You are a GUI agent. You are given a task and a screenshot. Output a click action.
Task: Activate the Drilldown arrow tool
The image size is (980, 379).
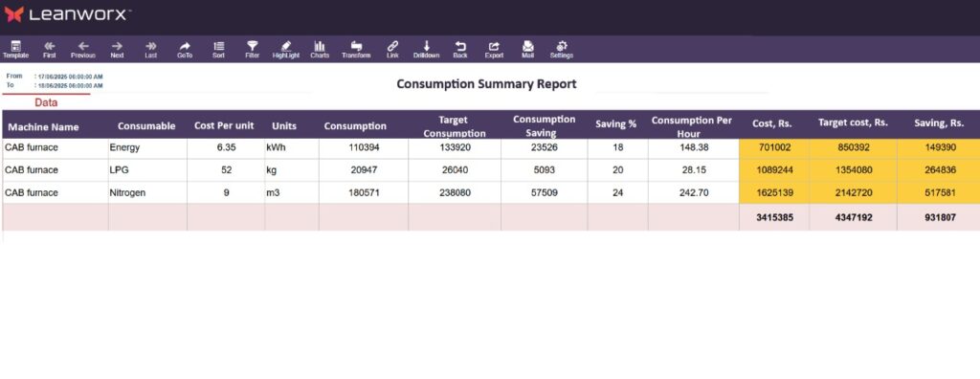point(426,50)
